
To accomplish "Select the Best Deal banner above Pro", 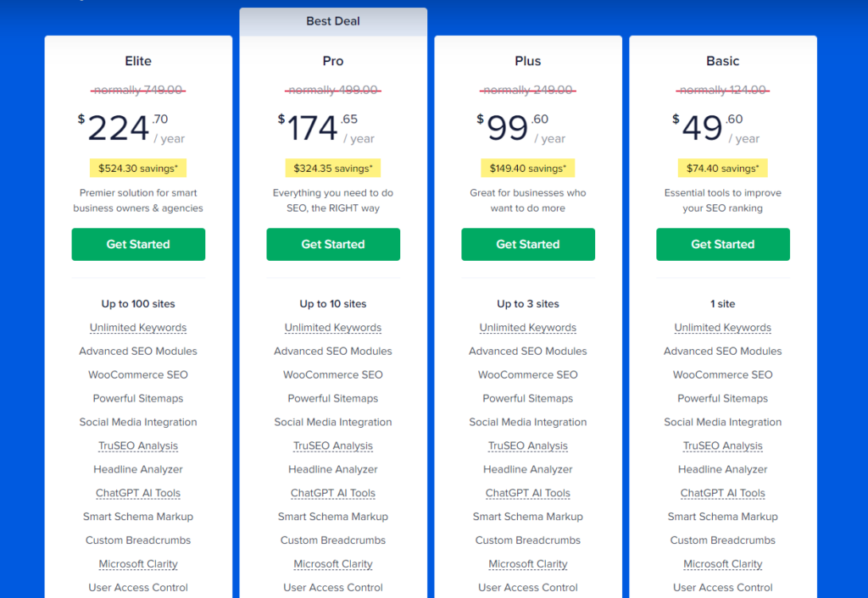I will coord(332,21).
